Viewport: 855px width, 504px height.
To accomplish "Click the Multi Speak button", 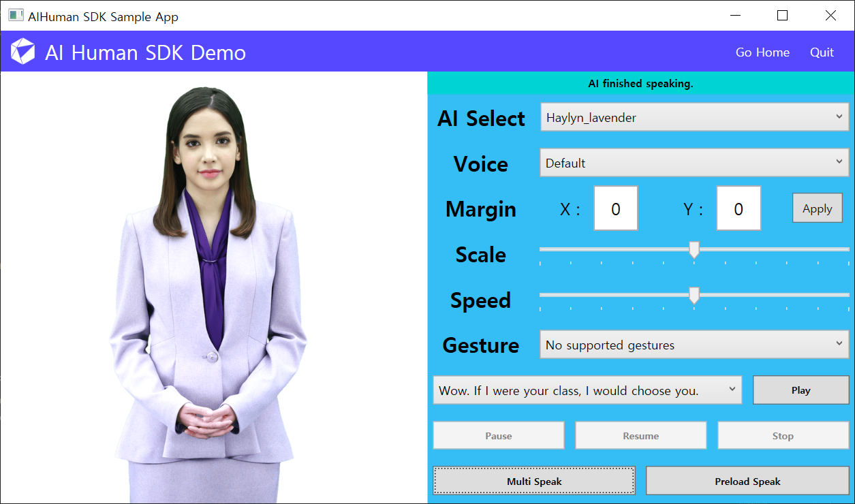I will click(534, 481).
